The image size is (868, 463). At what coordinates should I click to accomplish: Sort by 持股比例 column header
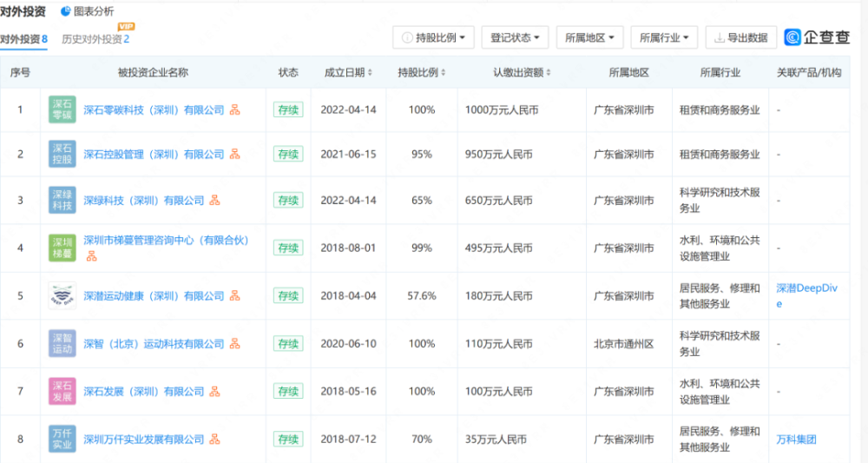pyautogui.click(x=421, y=73)
